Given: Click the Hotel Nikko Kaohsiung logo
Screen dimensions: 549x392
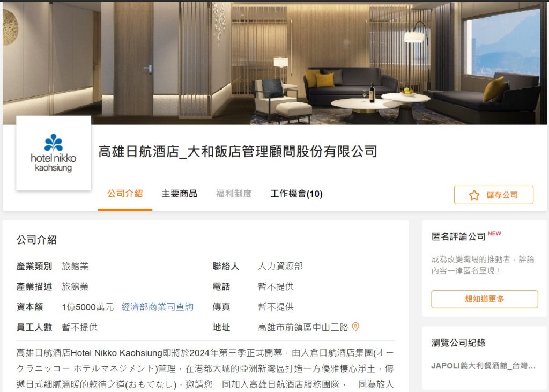Looking at the screenshot, I should point(54,153).
